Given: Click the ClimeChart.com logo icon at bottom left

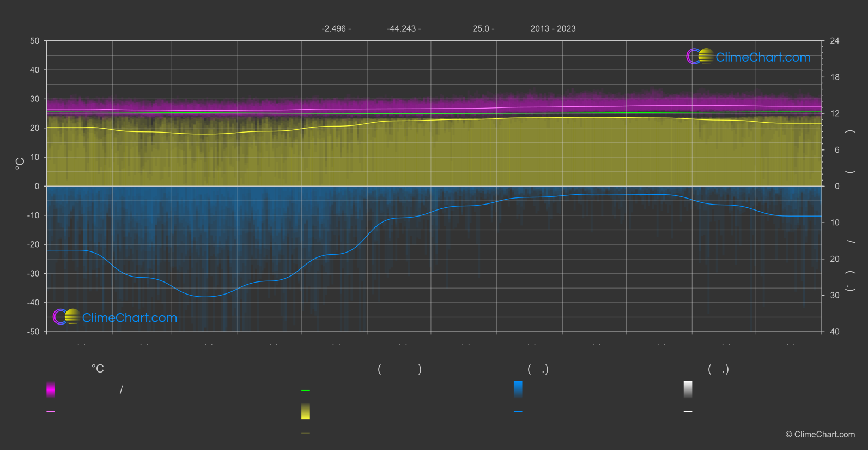Looking at the screenshot, I should click(66, 317).
